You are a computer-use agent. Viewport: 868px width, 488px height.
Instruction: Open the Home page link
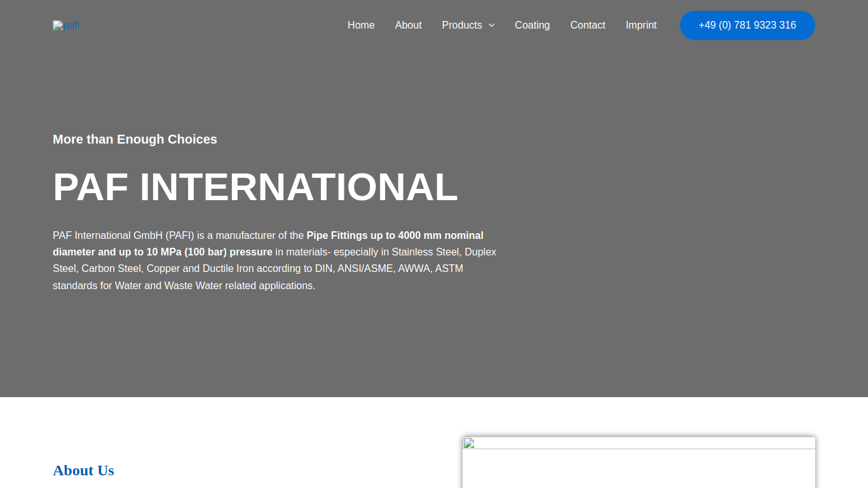[x=361, y=25]
